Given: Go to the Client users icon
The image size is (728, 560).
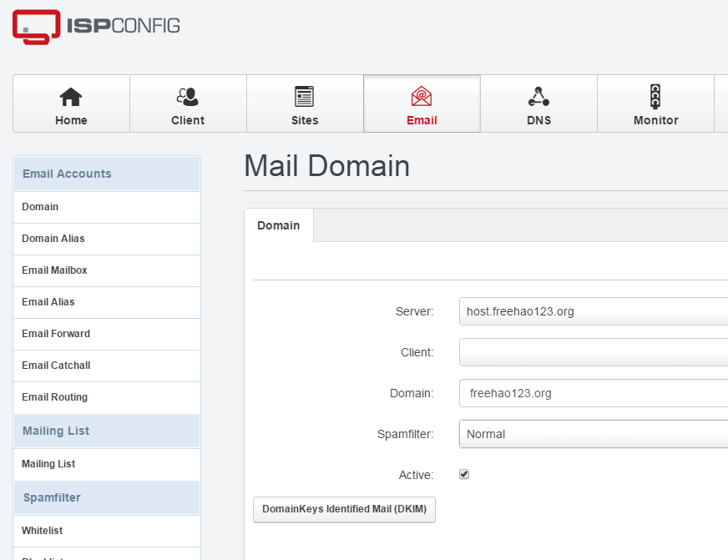Looking at the screenshot, I should pos(188,97).
